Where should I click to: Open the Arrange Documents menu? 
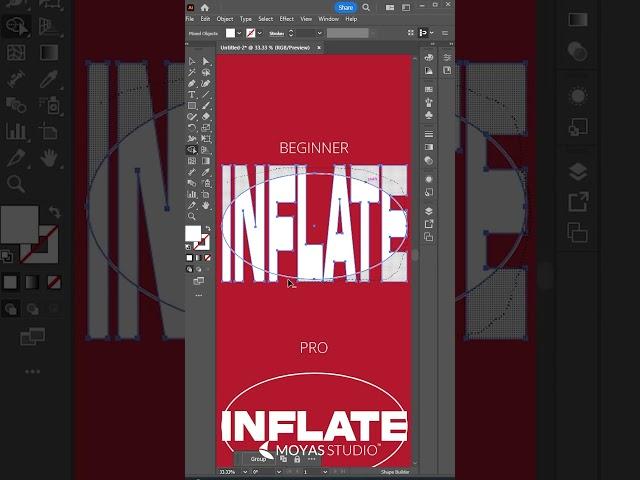390,7
